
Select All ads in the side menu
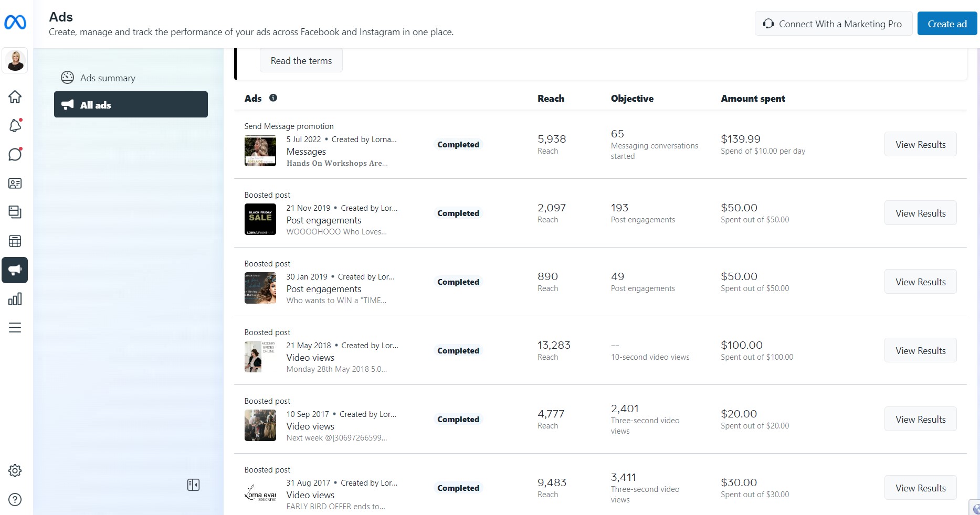[131, 105]
